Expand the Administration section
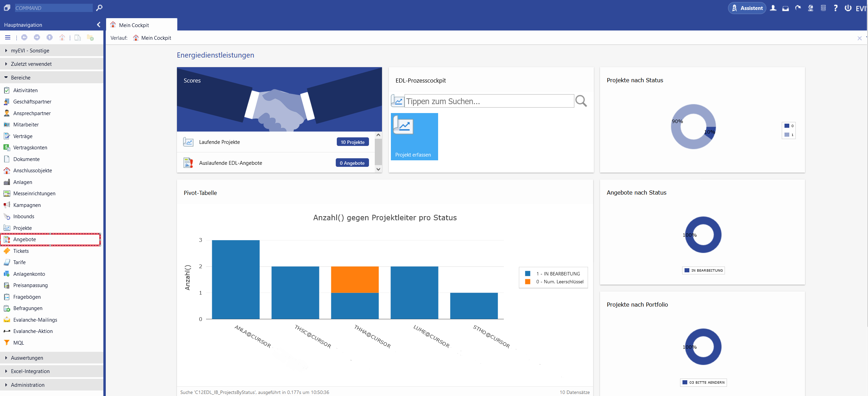The image size is (868, 396). (x=27, y=385)
